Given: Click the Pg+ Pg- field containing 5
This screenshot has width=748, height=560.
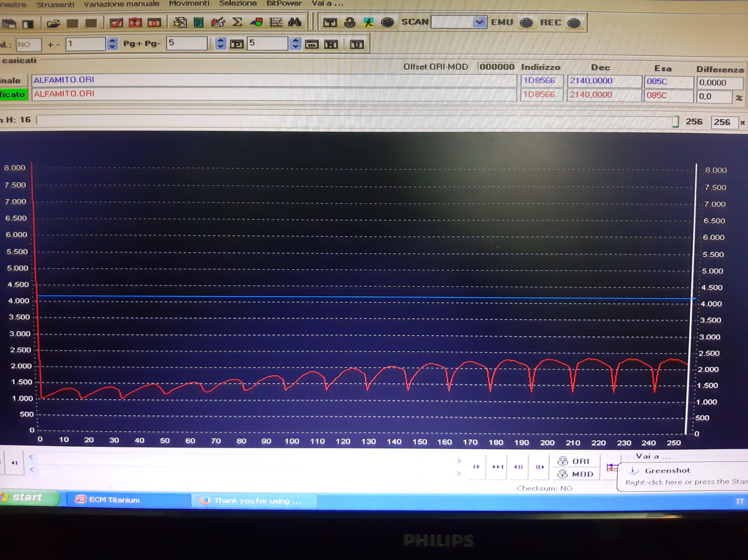Looking at the screenshot, I should tap(187, 43).
